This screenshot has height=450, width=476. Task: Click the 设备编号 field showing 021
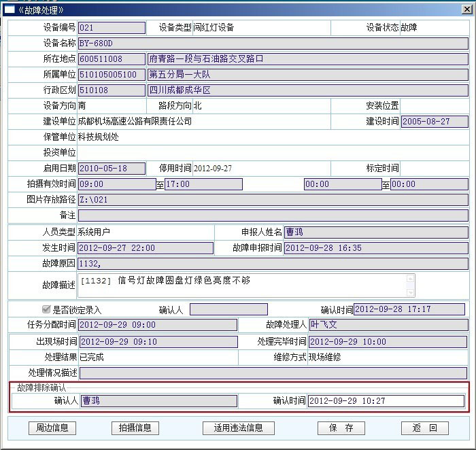click(112, 28)
